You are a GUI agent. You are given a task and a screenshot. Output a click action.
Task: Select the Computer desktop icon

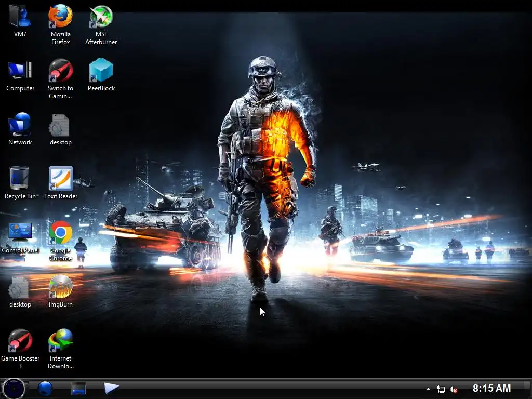tap(20, 75)
